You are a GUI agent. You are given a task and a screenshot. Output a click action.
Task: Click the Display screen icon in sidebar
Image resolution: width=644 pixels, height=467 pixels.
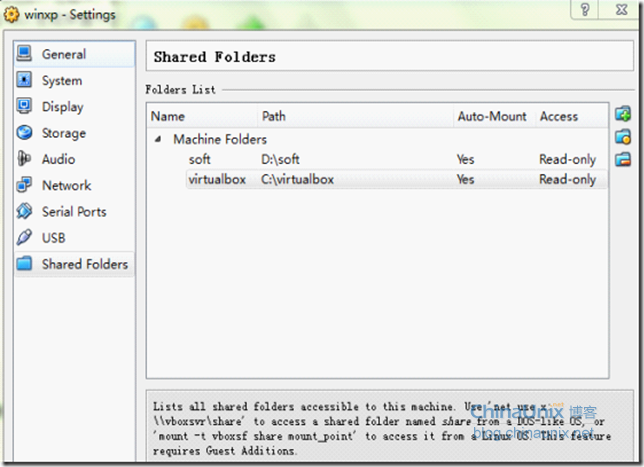(24, 106)
